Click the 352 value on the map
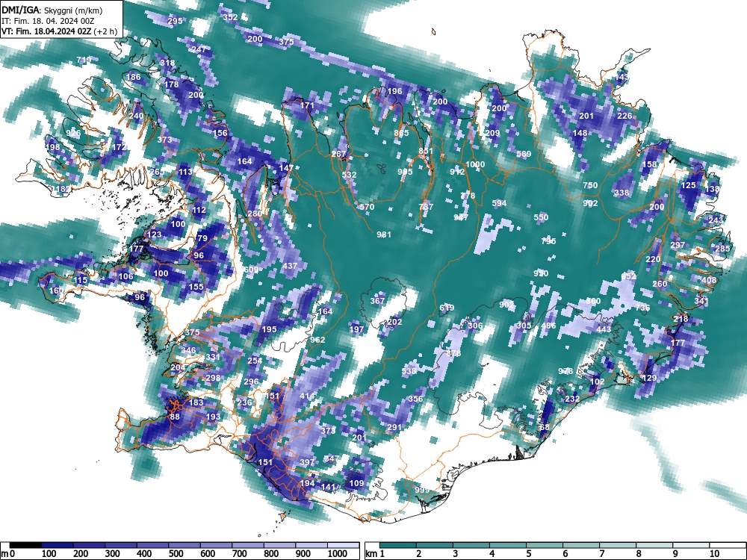The image size is (747, 560). pos(231,17)
